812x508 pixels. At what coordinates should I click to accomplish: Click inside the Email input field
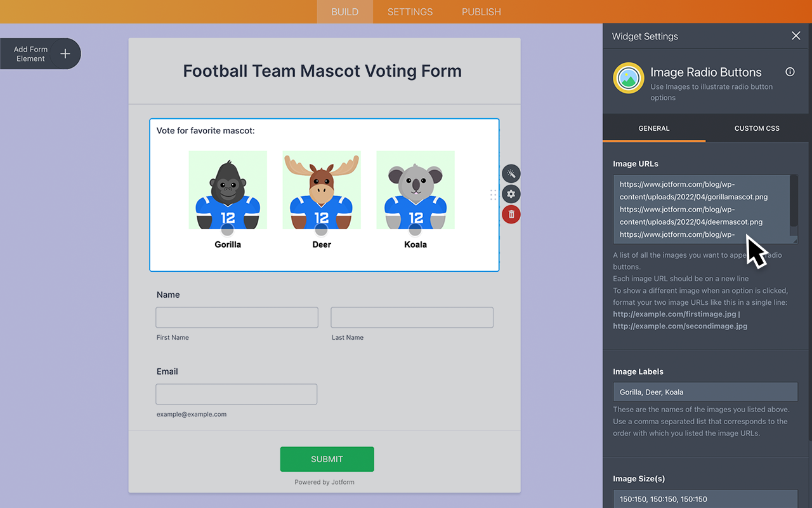(236, 394)
